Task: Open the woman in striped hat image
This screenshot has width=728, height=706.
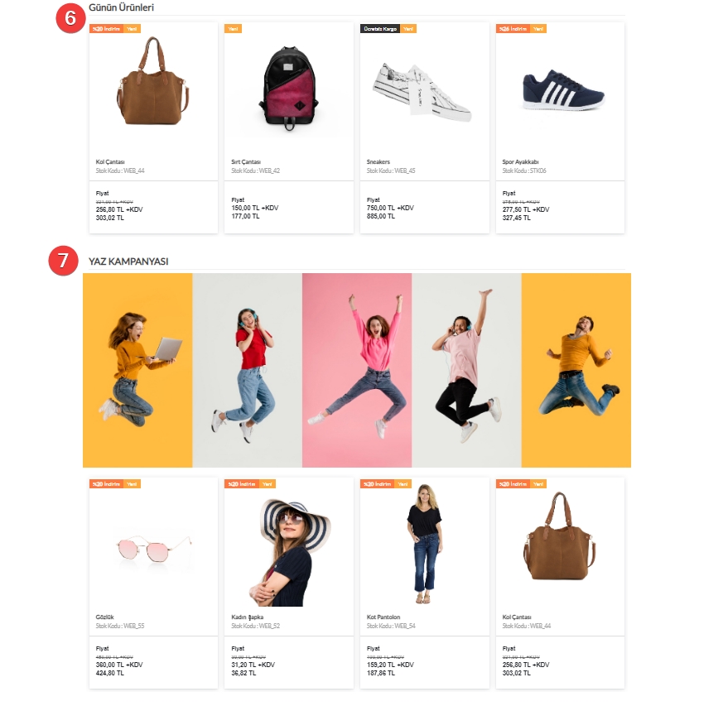Action: 291,552
